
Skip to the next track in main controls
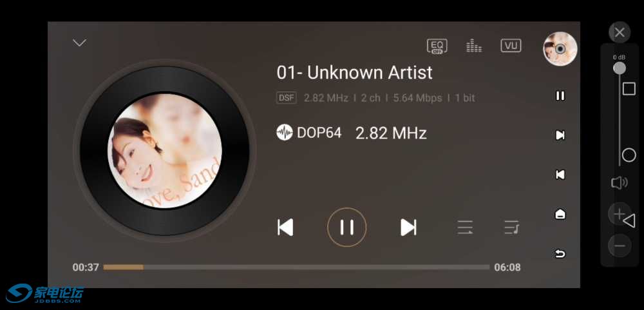tap(408, 228)
